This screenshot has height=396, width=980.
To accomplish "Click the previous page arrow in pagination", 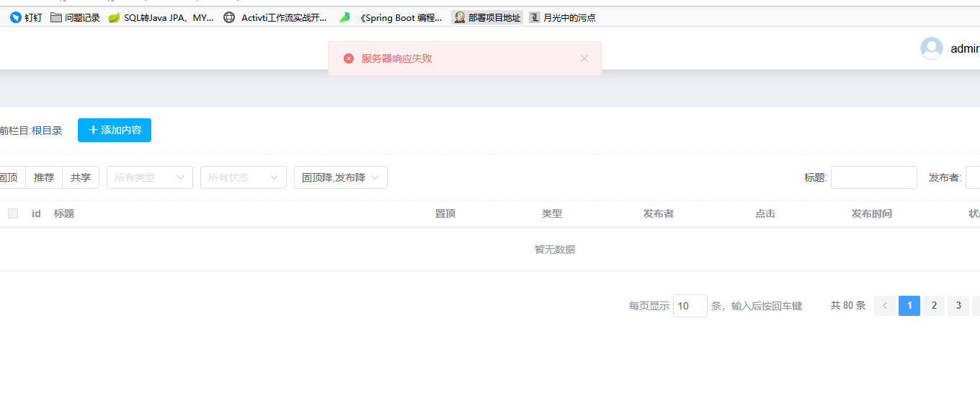I will [x=885, y=306].
